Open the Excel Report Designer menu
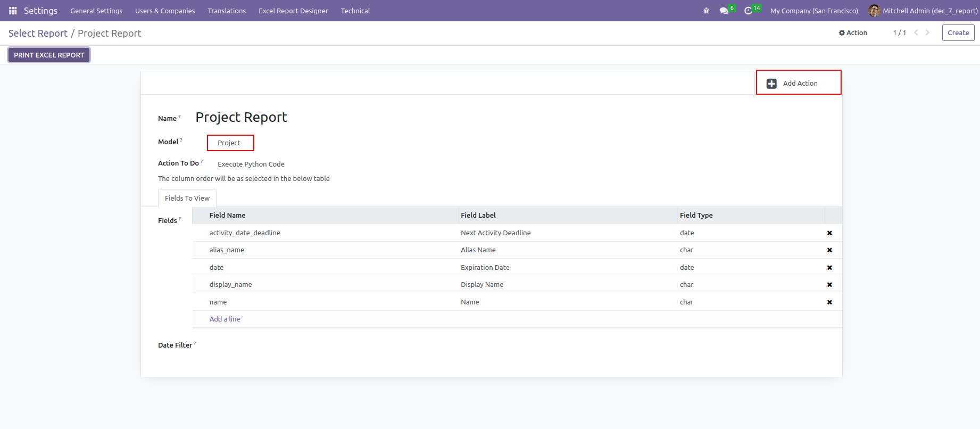 pos(293,11)
